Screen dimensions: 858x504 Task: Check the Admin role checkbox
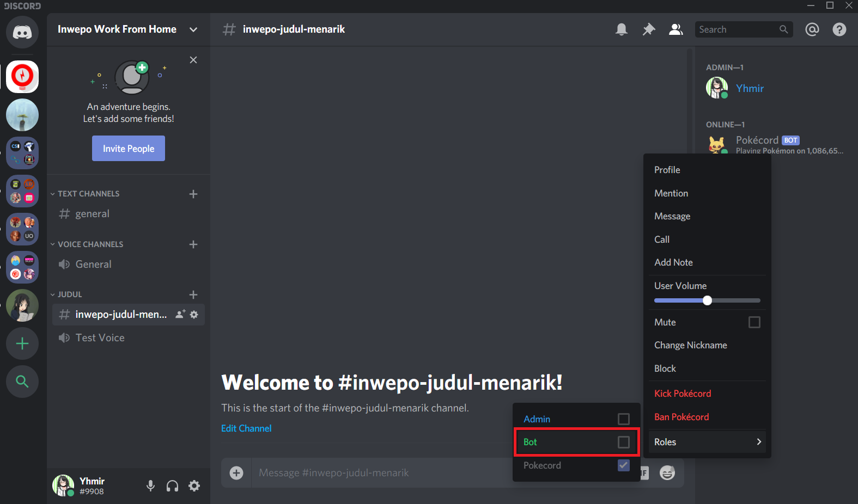coord(624,419)
